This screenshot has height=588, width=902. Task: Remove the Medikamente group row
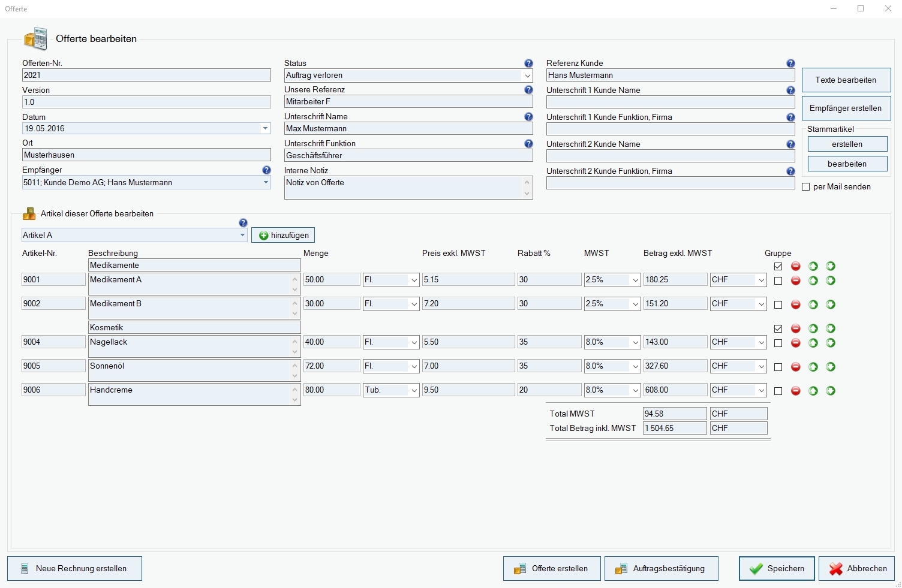[x=796, y=266]
